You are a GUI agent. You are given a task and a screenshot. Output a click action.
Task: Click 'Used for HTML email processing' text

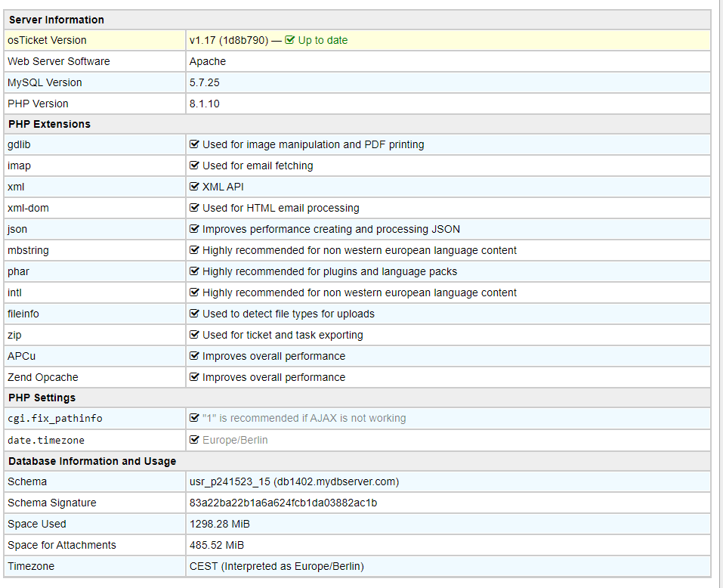(x=281, y=208)
